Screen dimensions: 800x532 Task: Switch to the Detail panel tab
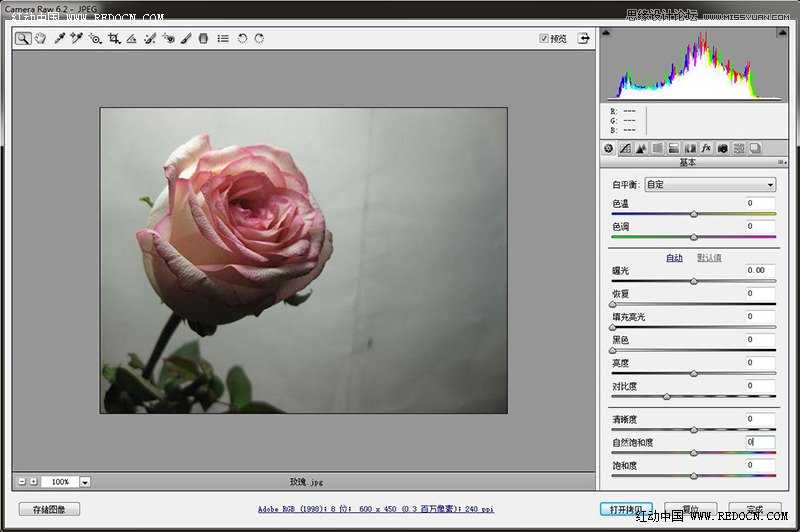pos(641,148)
